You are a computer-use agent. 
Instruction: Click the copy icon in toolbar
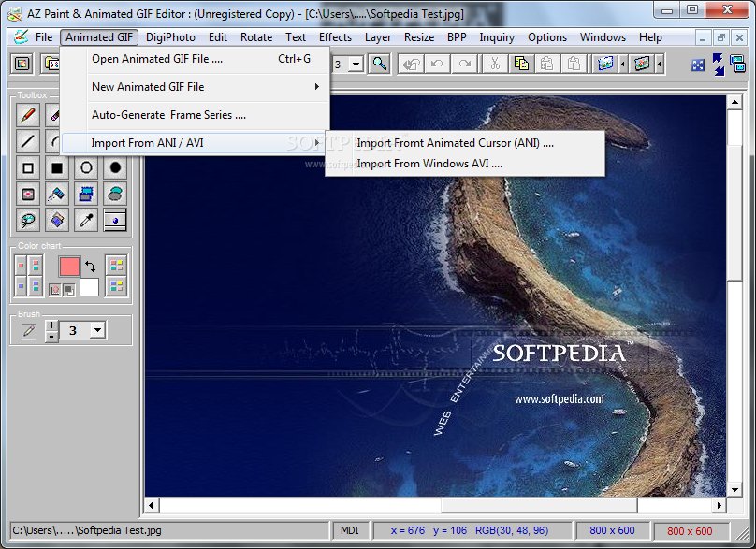(x=521, y=64)
